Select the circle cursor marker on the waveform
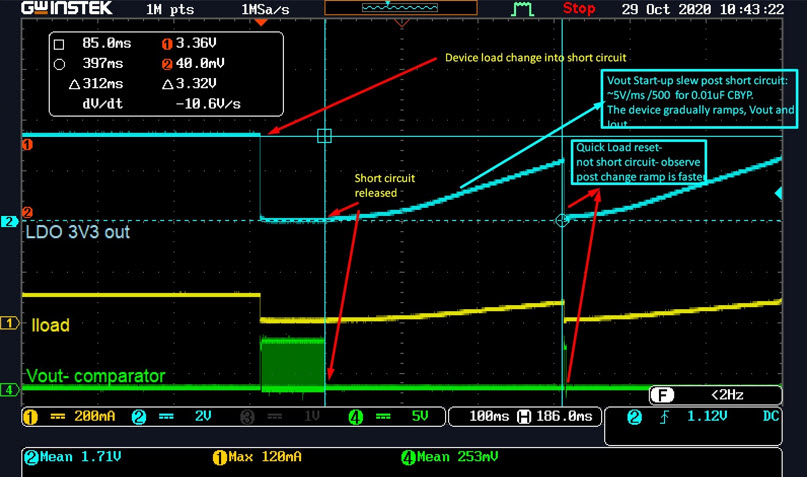The image size is (807, 477). pyautogui.click(x=562, y=220)
